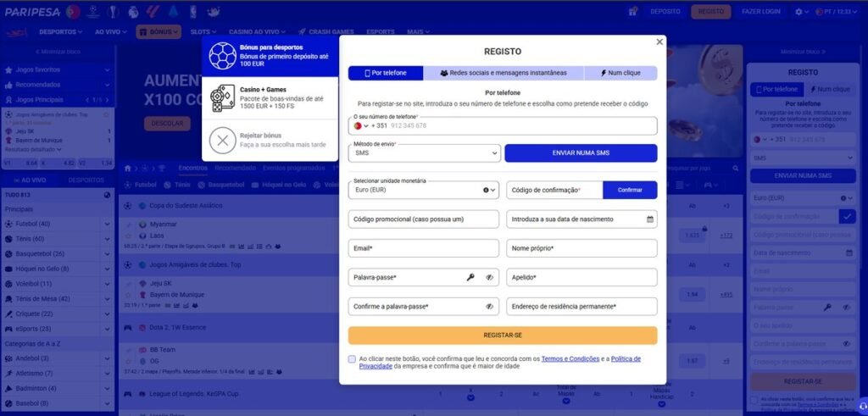Click the Rejeitar bónus X circle icon
Image resolution: width=868 pixels, height=416 pixels.
223,141
